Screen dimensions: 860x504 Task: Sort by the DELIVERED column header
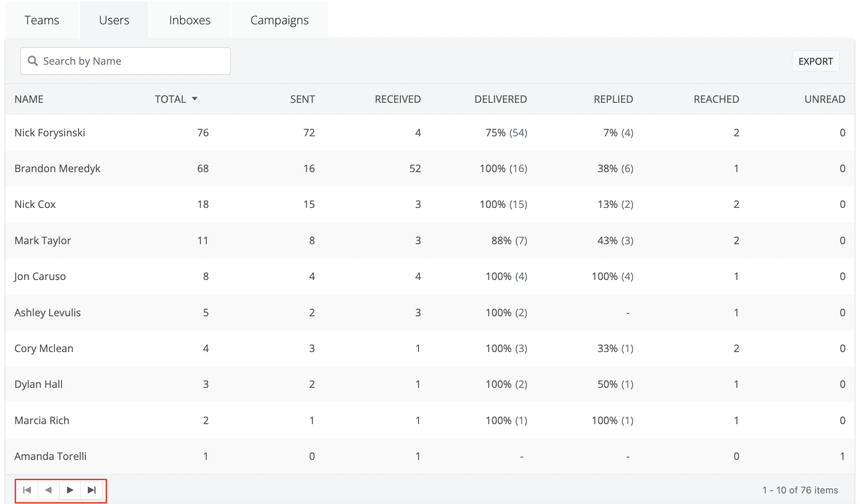click(500, 99)
